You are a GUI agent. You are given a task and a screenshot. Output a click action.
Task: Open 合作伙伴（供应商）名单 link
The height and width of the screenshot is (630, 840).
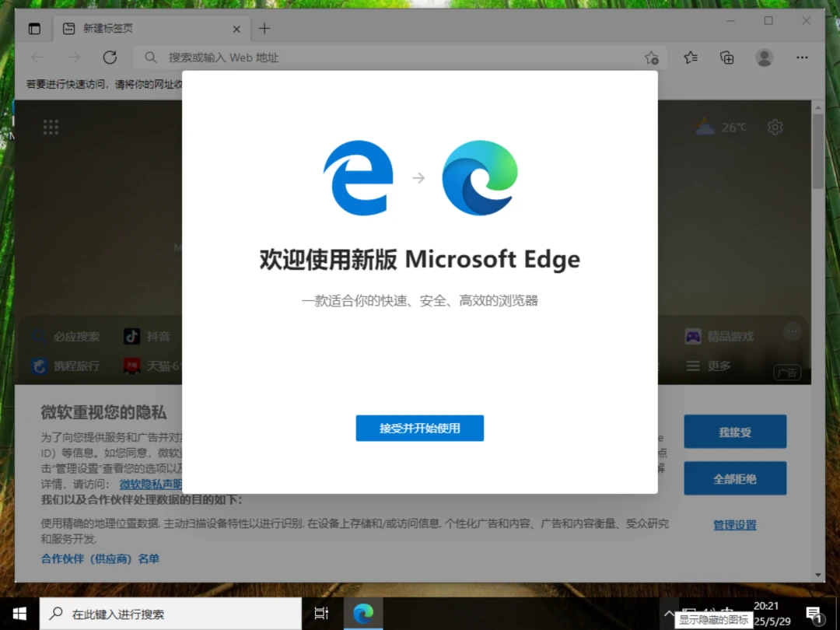point(100,558)
